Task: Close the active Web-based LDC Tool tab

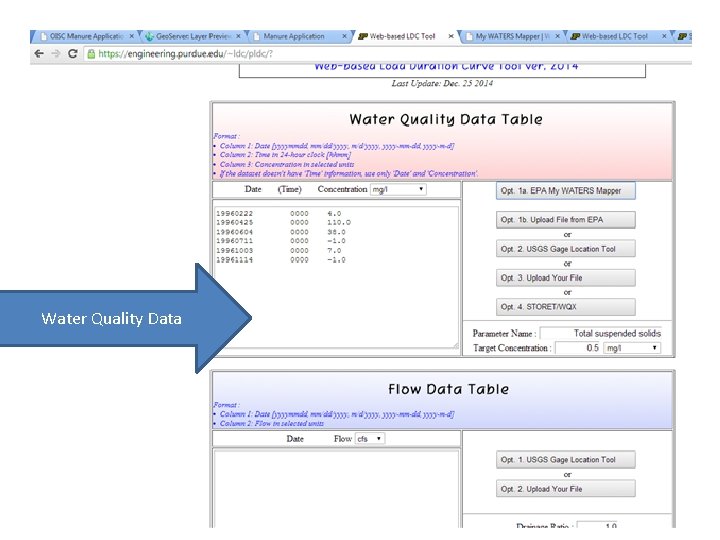Action: [451, 36]
